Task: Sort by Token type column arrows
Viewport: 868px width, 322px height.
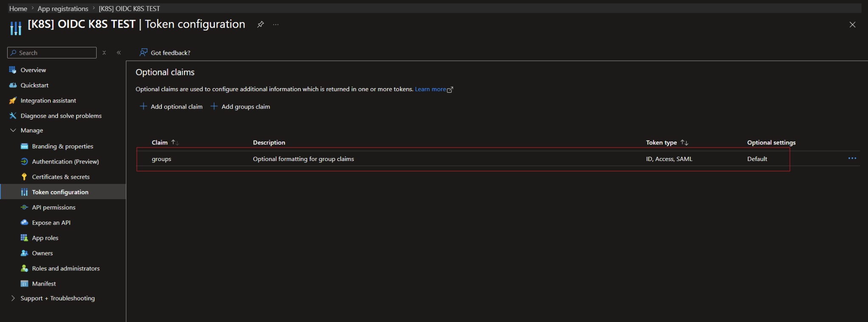Action: (x=684, y=142)
